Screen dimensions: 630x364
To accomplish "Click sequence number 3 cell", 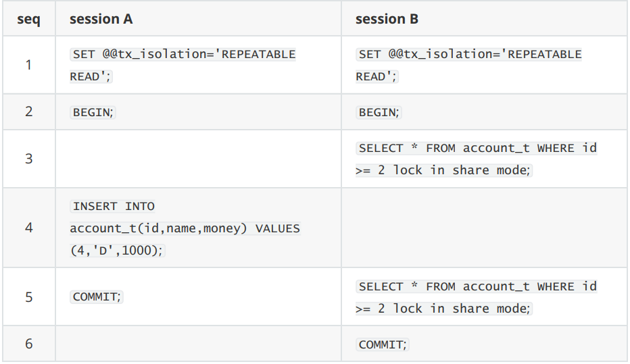I will [x=29, y=159].
